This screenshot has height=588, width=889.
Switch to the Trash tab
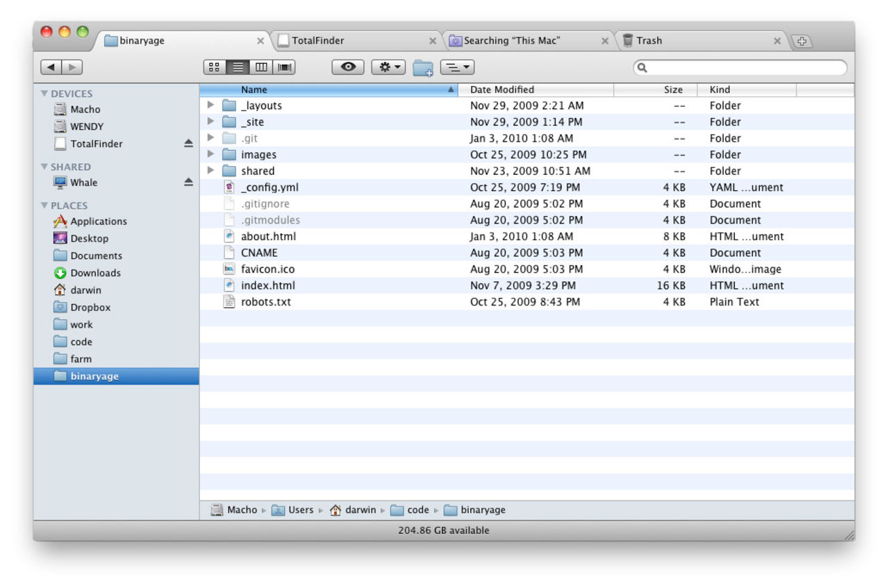pos(701,41)
